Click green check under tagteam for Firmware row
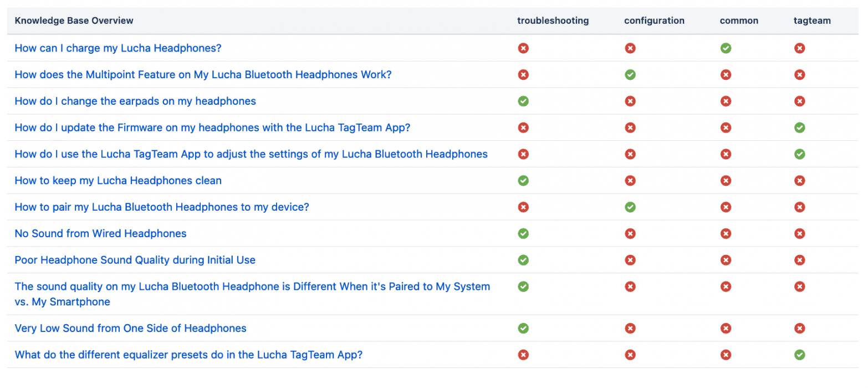Screen dimensions: 868x388 click(799, 128)
